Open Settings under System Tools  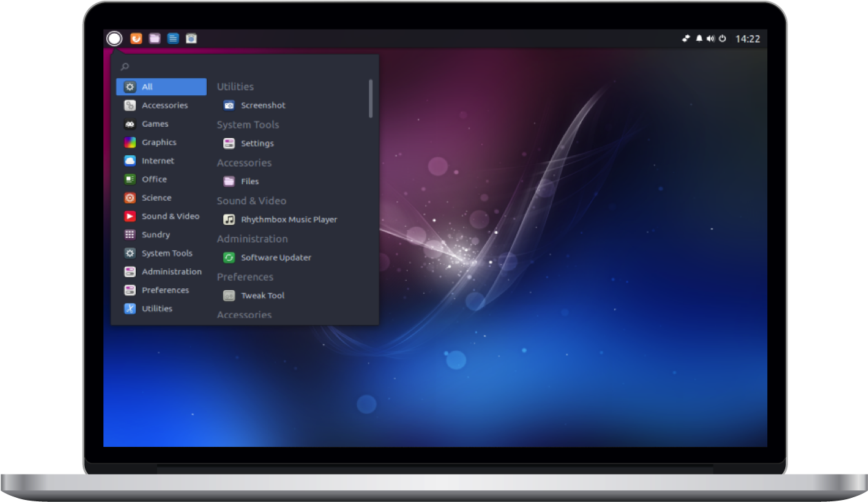tap(257, 143)
